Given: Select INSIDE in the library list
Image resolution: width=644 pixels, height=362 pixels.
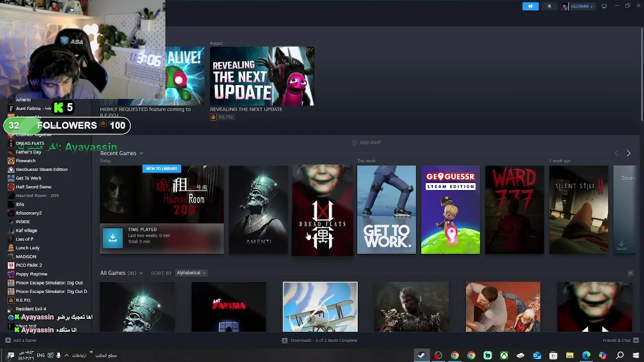Looking at the screenshot, I should pyautogui.click(x=23, y=222).
